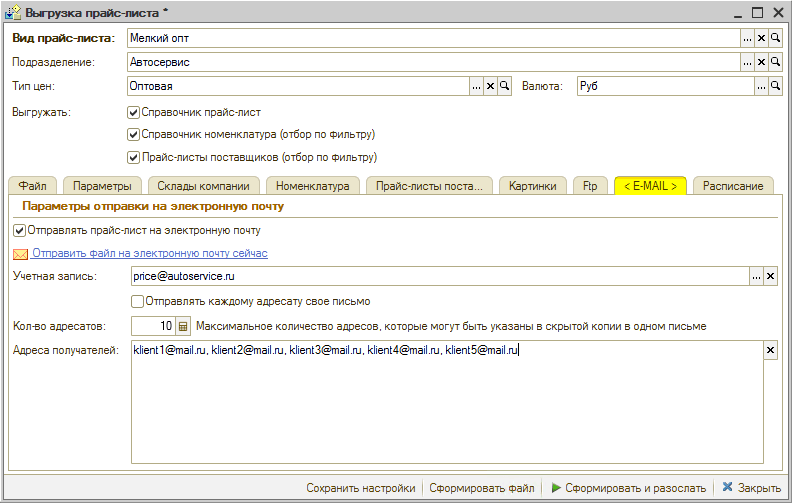Click the magnifier icon for Подразделение
Image resolution: width=792 pixels, height=503 pixels.
tap(775, 62)
